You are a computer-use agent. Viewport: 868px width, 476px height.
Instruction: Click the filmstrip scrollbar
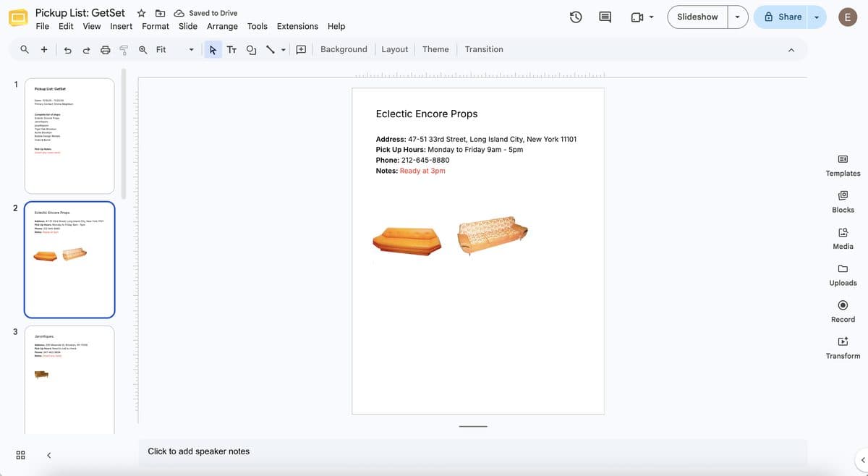tap(124, 134)
